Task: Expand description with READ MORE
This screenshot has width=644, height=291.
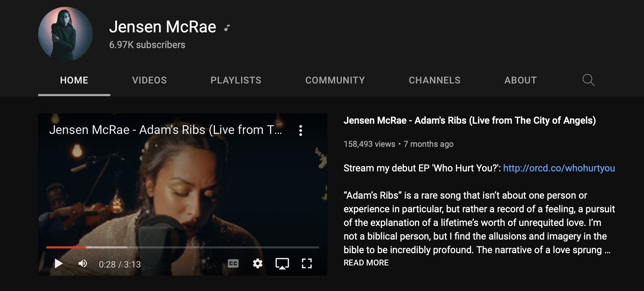Action: (366, 263)
